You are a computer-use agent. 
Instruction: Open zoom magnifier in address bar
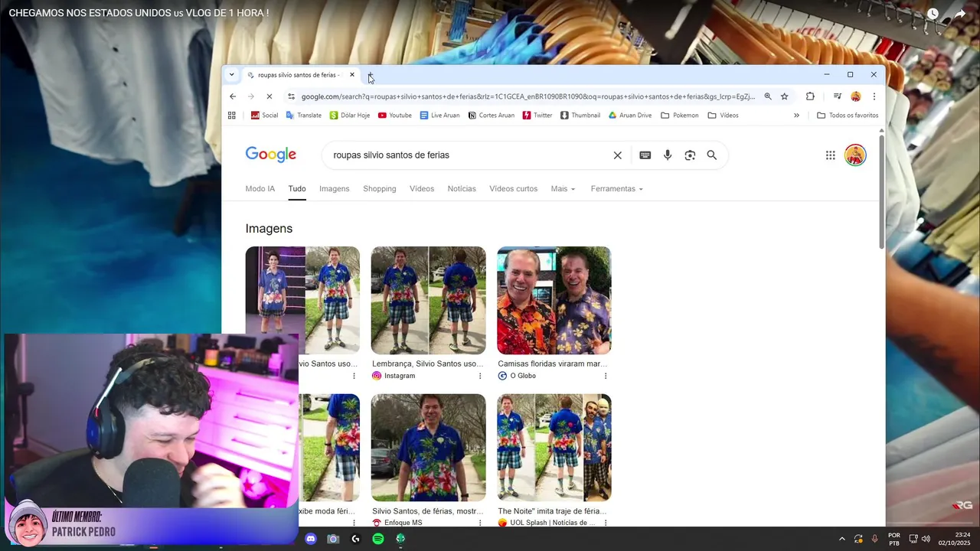tap(768, 96)
